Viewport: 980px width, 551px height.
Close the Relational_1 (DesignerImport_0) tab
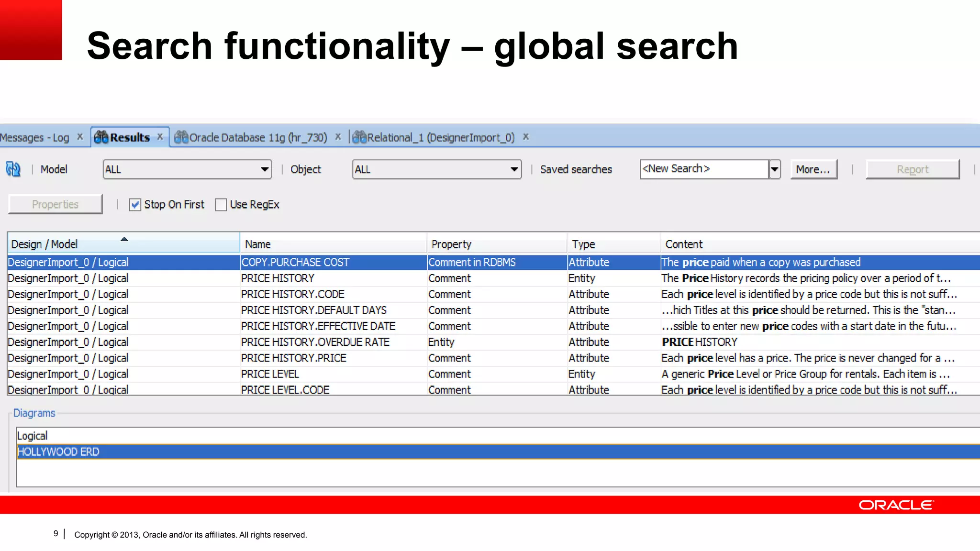[x=526, y=137]
